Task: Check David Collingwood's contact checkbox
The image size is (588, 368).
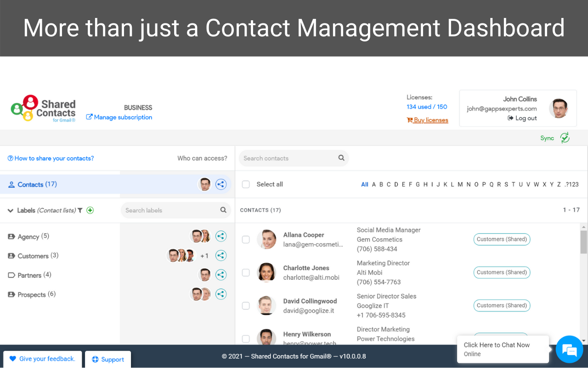Action: (246, 305)
